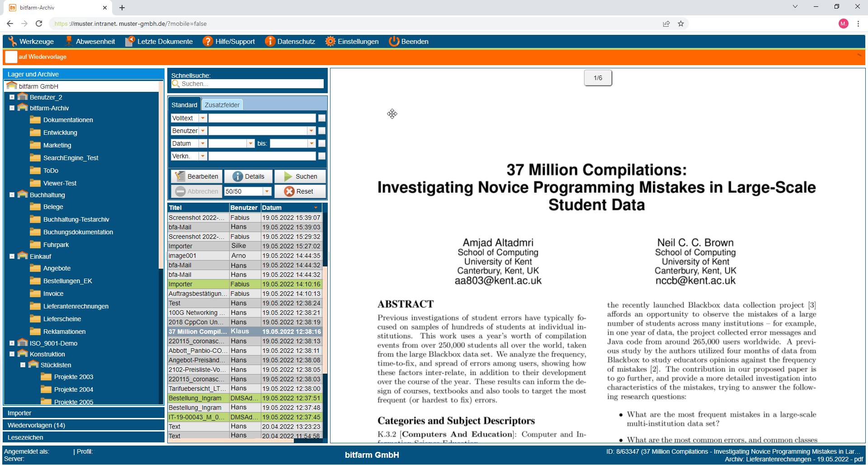Open the start date picker dropdown
Screen dimensions: 868x465
250,143
